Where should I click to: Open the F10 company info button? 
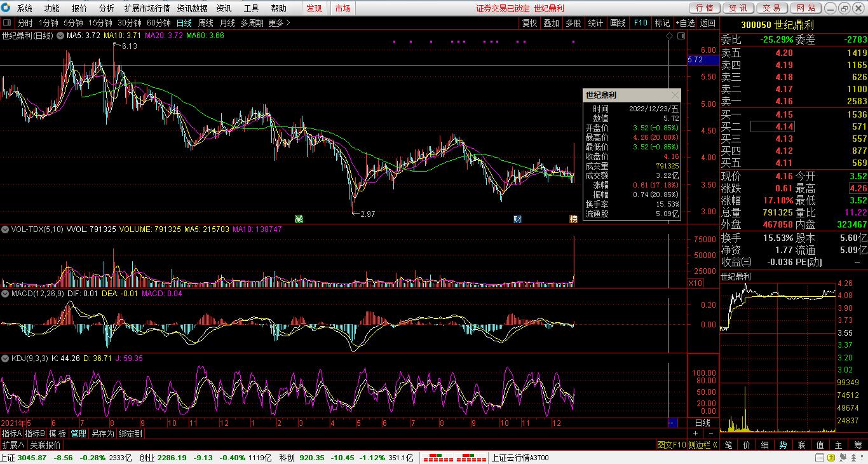pyautogui.click(x=640, y=23)
